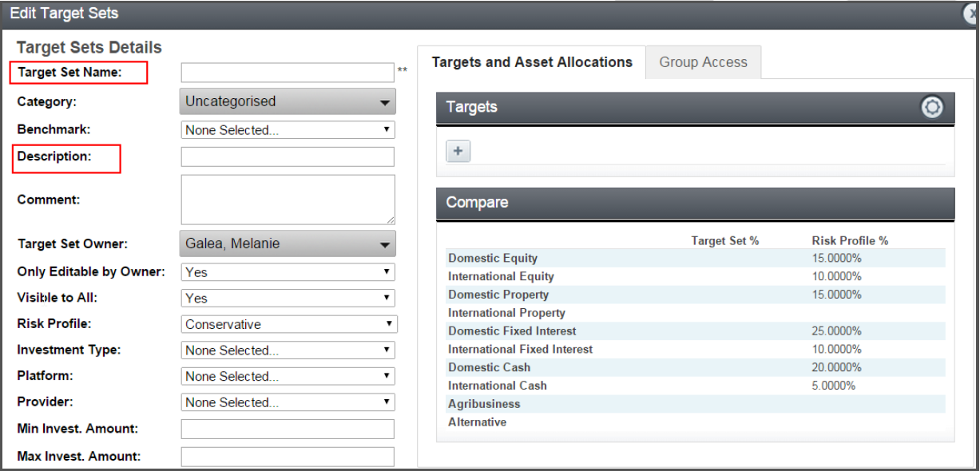980x471 pixels.
Task: Open the Platform dropdown
Action: (288, 377)
